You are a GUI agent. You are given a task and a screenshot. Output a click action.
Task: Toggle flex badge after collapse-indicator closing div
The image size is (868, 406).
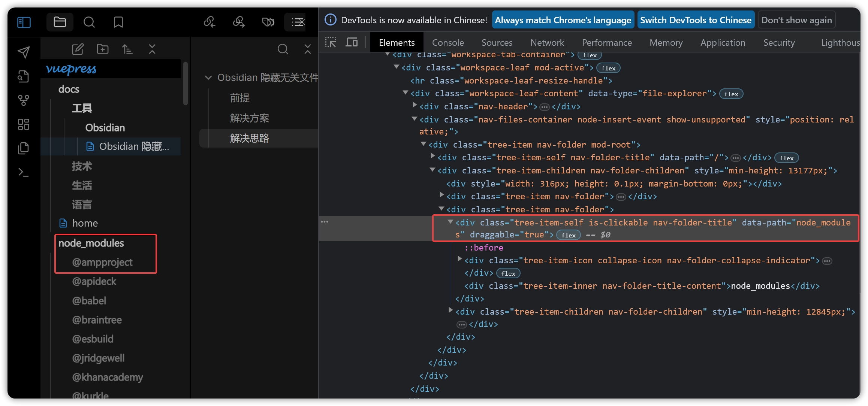click(x=508, y=273)
